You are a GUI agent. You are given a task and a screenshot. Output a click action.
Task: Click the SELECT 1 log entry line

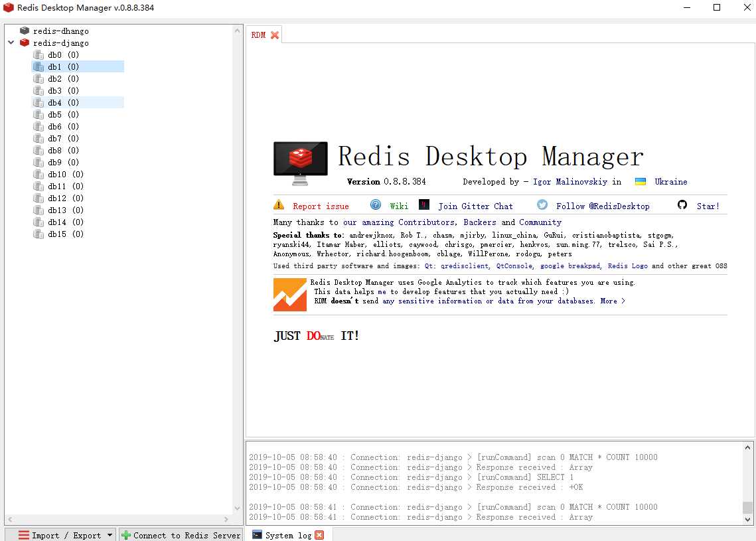coord(412,477)
